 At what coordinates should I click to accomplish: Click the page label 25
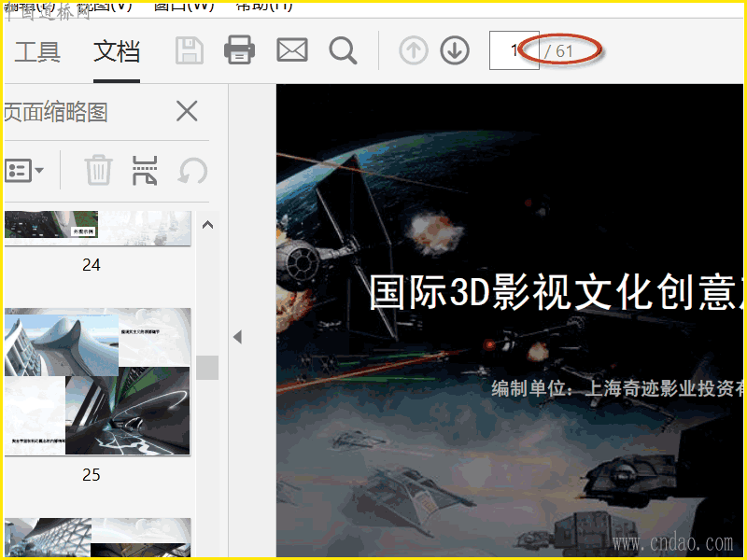tap(92, 475)
